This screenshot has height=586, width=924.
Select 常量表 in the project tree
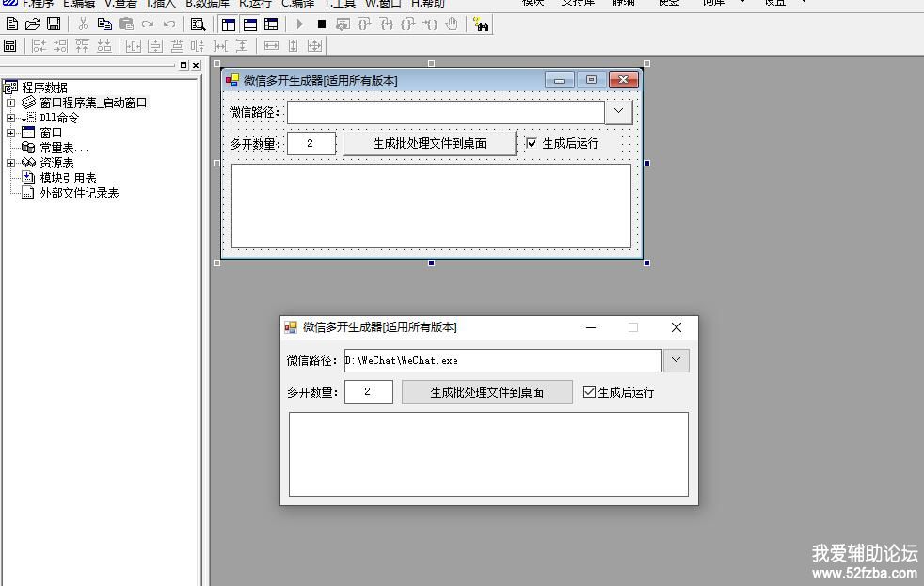coord(64,148)
